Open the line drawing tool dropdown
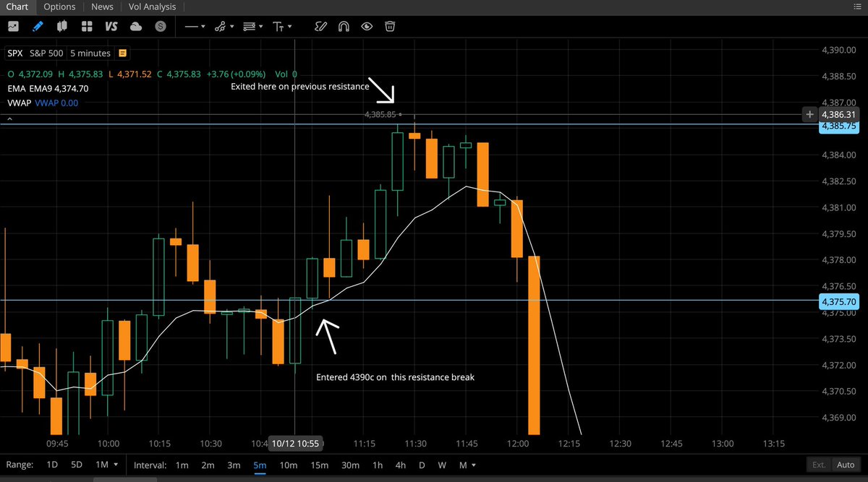The height and width of the screenshot is (482, 868). coord(195,26)
